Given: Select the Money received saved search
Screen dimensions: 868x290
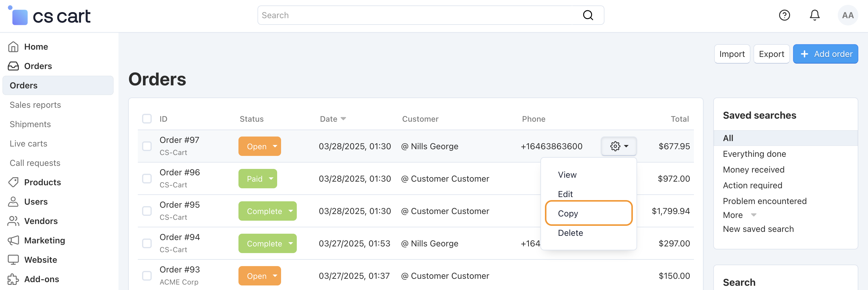Looking at the screenshot, I should 753,170.
